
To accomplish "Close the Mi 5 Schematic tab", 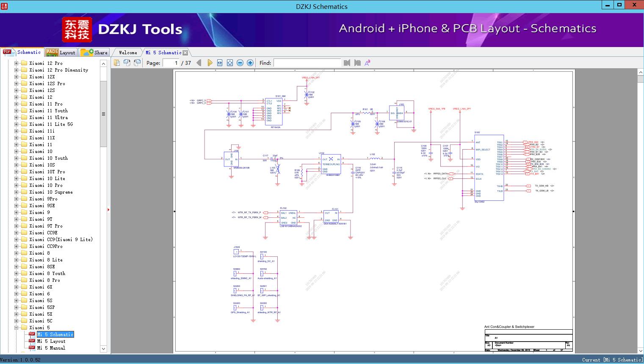I will 185,53.
